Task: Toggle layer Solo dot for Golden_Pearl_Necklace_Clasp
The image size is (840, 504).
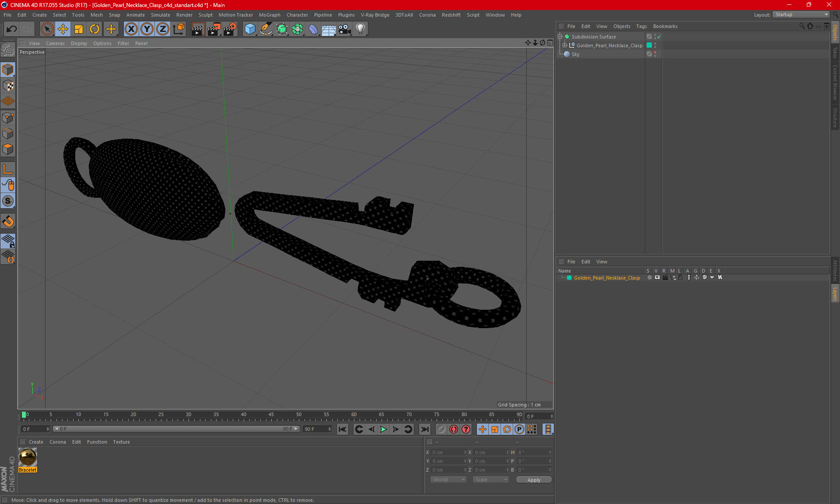Action: point(649,277)
